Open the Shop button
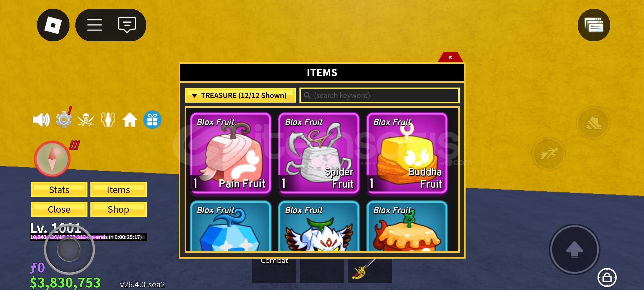The width and height of the screenshot is (644, 290). 118,209
